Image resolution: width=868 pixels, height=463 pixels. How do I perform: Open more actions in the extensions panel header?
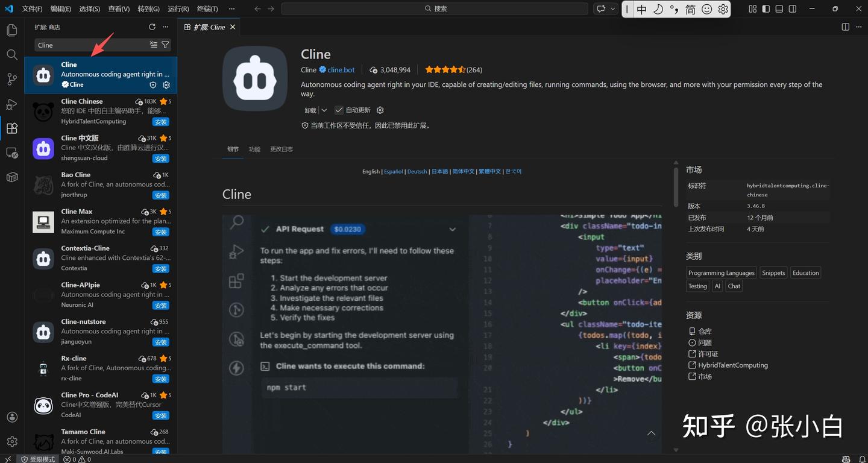click(165, 27)
